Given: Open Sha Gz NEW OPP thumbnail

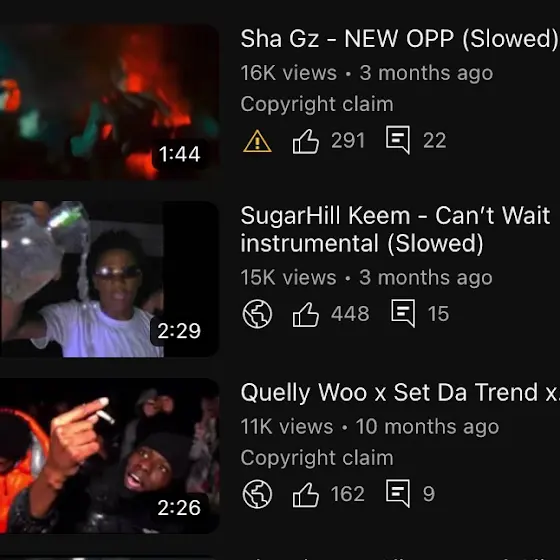Looking at the screenshot, I should [109, 102].
